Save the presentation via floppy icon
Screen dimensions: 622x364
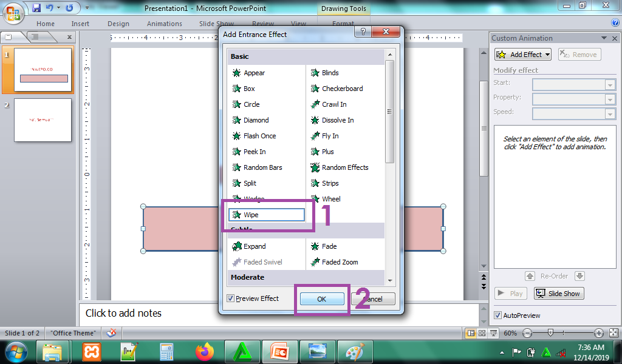(36, 7)
